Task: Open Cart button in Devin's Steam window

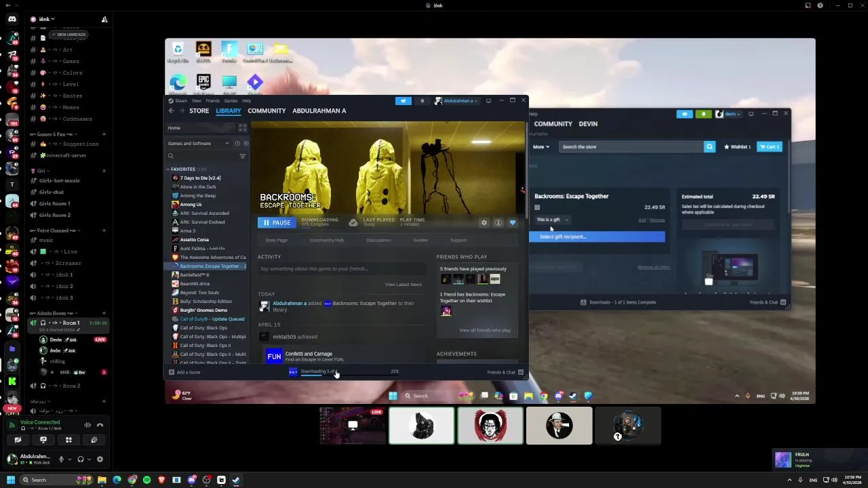Action: [x=770, y=146]
